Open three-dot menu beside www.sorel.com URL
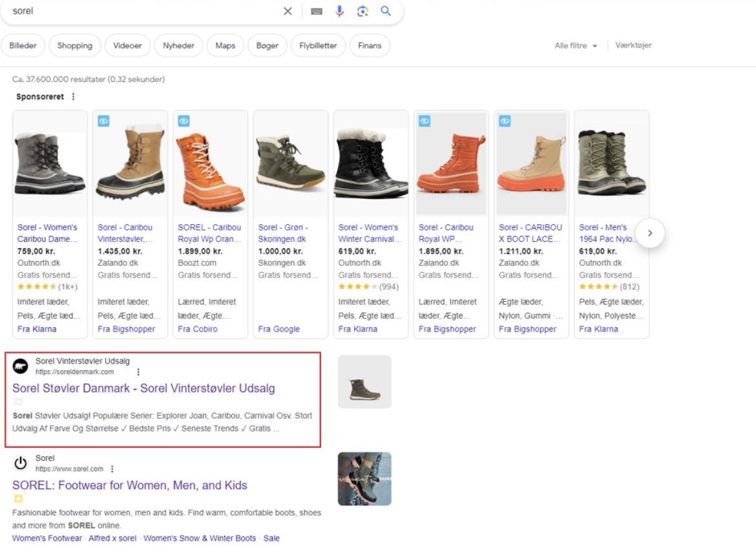Screen dimensions: 756x546 coord(112,469)
